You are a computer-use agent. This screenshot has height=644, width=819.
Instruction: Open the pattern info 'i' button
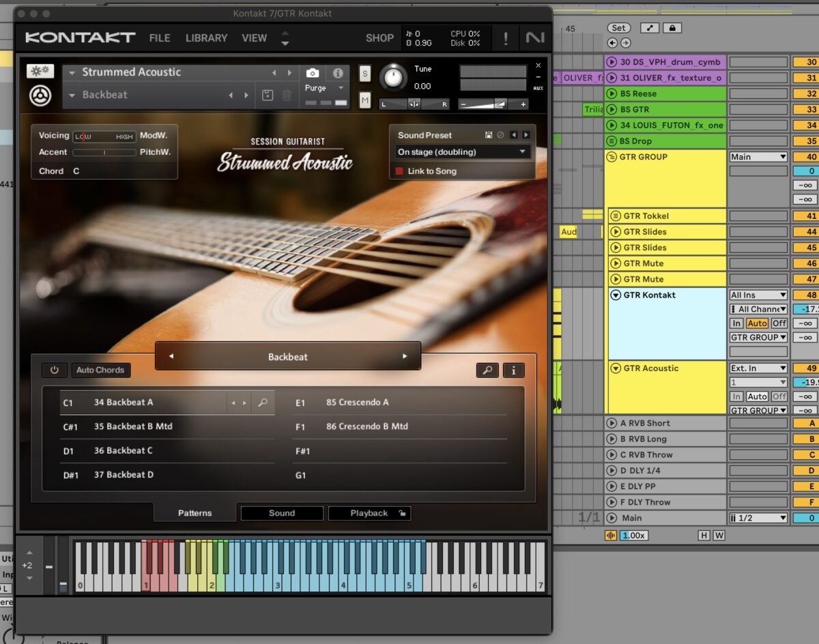tap(513, 370)
